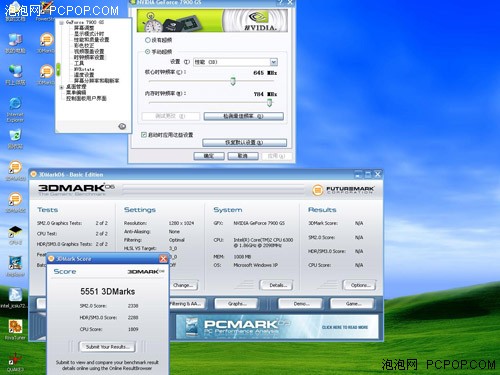Click the Options... button under Results
500x375 pixels.
click(x=360, y=285)
